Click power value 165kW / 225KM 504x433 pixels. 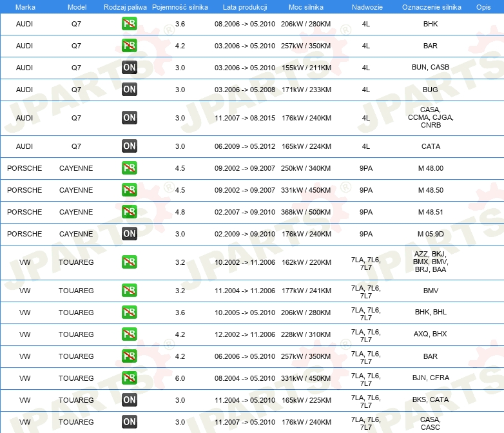pyautogui.click(x=306, y=400)
